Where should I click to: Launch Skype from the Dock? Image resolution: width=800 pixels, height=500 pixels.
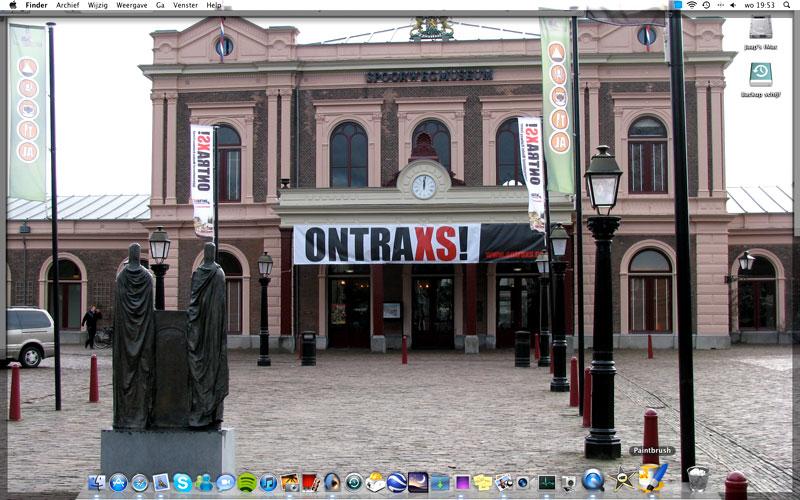(183, 482)
